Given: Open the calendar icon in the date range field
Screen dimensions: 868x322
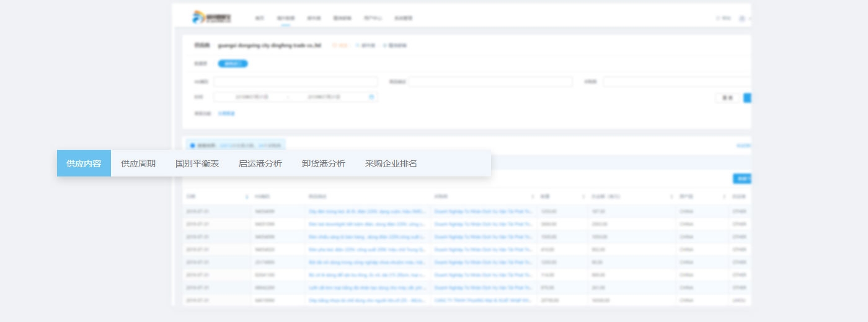Looking at the screenshot, I should (371, 97).
